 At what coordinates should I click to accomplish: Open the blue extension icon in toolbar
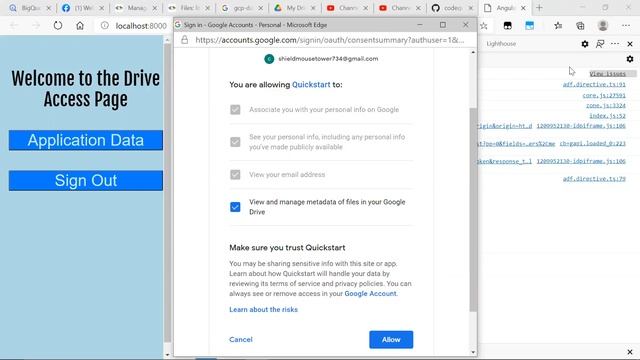coord(529,26)
